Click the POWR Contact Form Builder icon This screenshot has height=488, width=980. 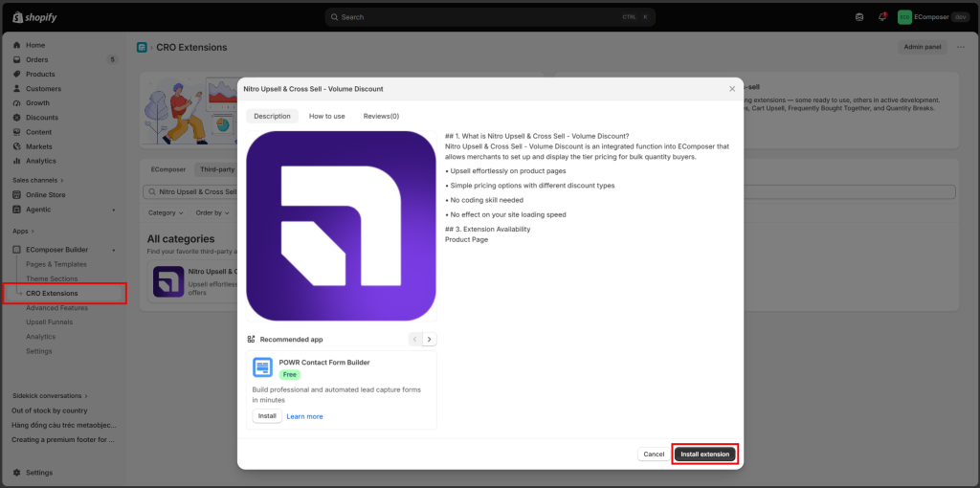point(262,367)
